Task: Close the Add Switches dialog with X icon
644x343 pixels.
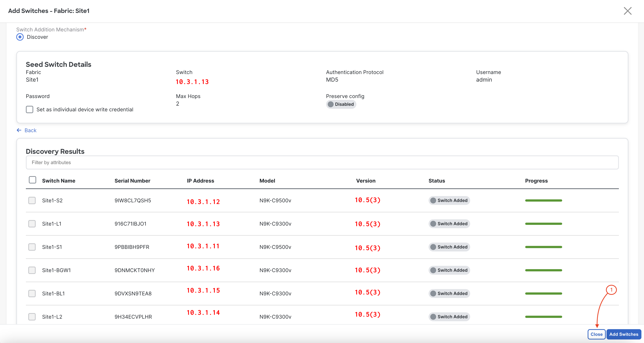Action: coord(627,11)
